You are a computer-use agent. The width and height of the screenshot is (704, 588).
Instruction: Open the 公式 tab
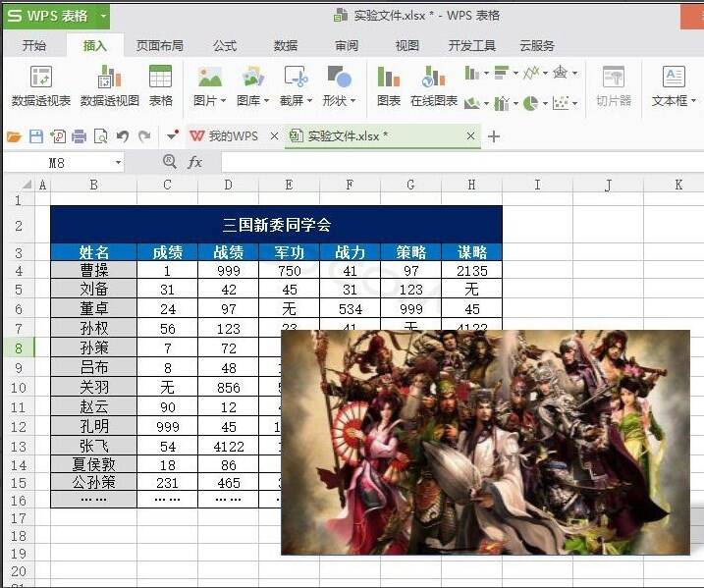pos(225,46)
